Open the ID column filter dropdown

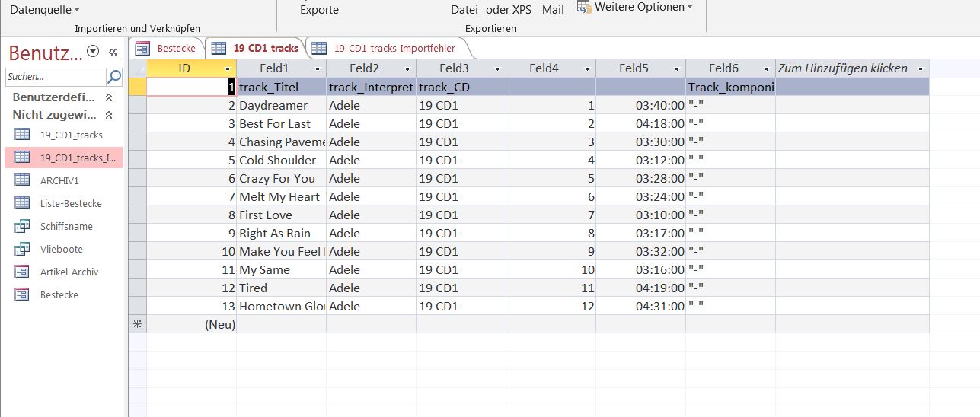pyautogui.click(x=228, y=68)
